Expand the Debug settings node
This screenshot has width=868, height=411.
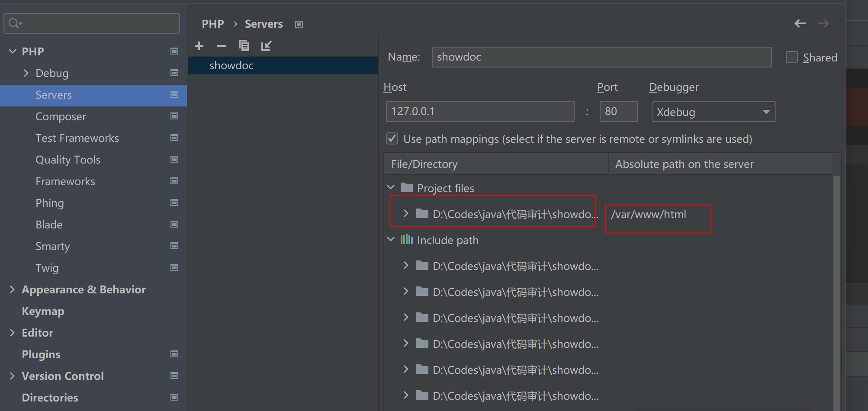pos(26,73)
